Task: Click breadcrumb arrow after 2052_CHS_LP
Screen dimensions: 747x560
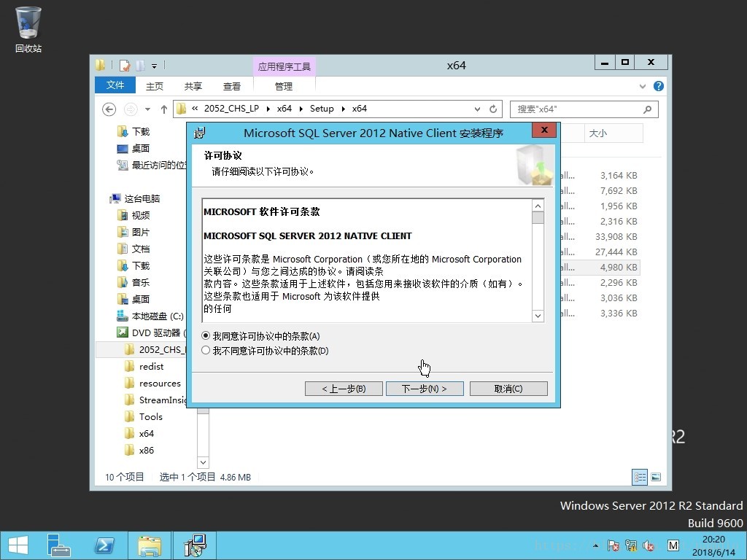Action: click(x=268, y=109)
